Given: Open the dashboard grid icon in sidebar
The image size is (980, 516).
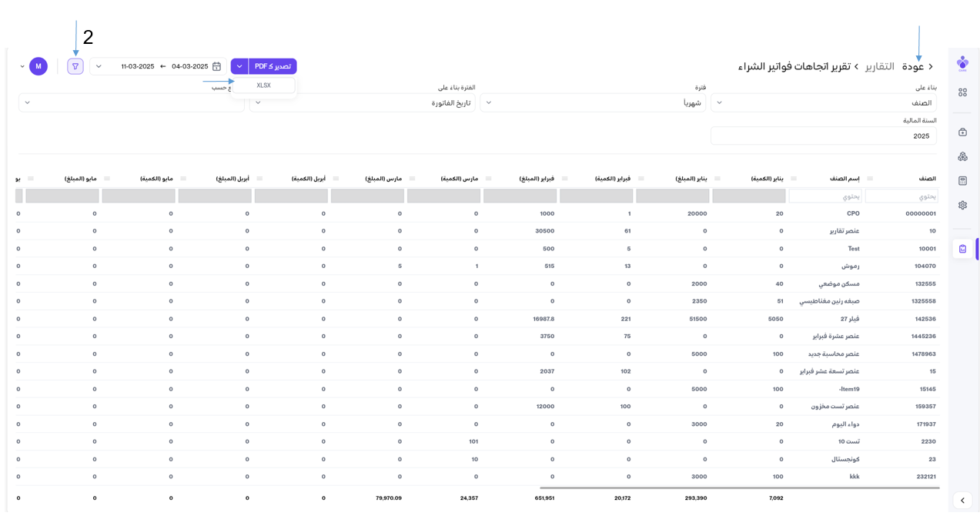Looking at the screenshot, I should [962, 92].
